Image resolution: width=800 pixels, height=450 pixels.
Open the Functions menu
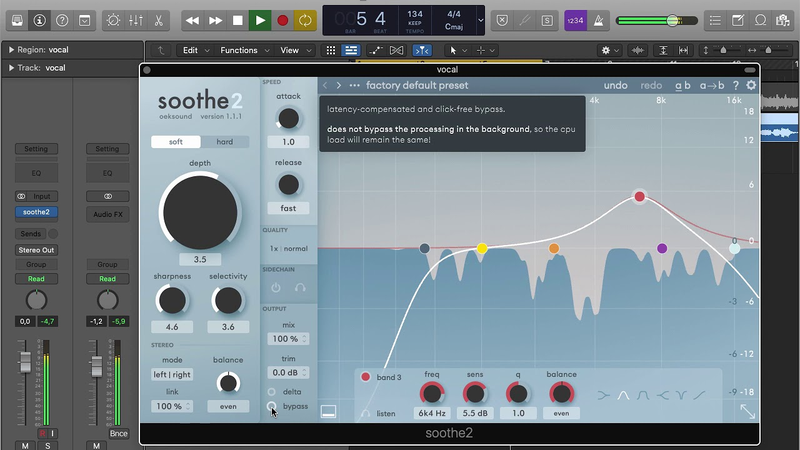click(239, 50)
